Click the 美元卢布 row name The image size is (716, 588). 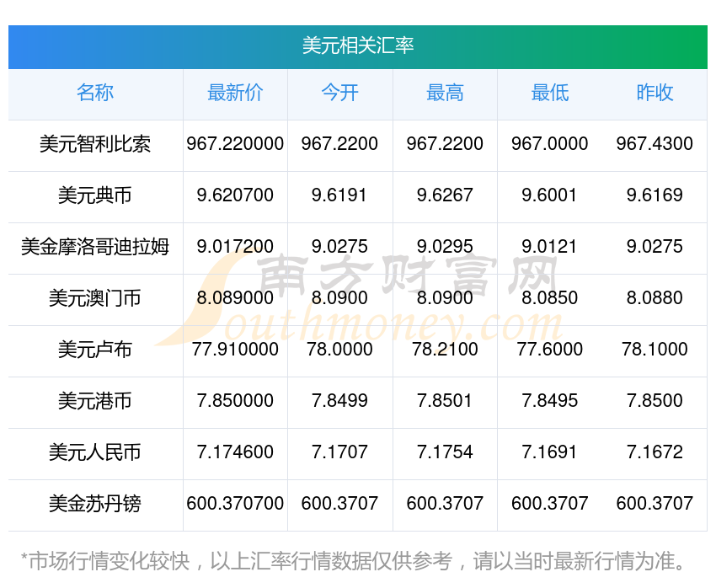click(95, 350)
